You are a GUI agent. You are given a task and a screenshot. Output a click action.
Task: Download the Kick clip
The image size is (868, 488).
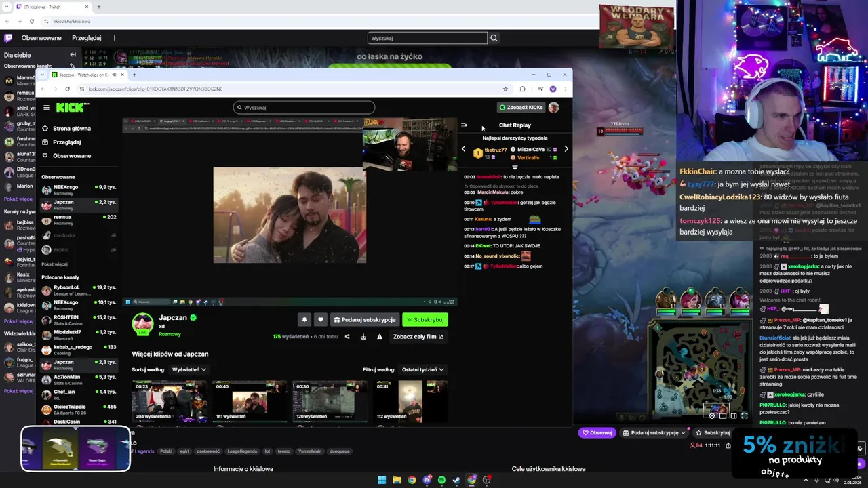coord(363,336)
